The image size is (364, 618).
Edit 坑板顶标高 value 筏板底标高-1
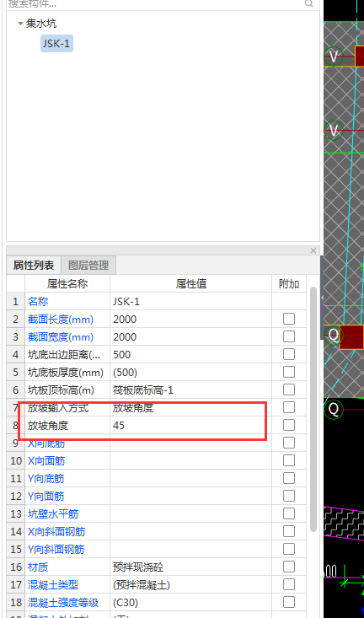190,390
